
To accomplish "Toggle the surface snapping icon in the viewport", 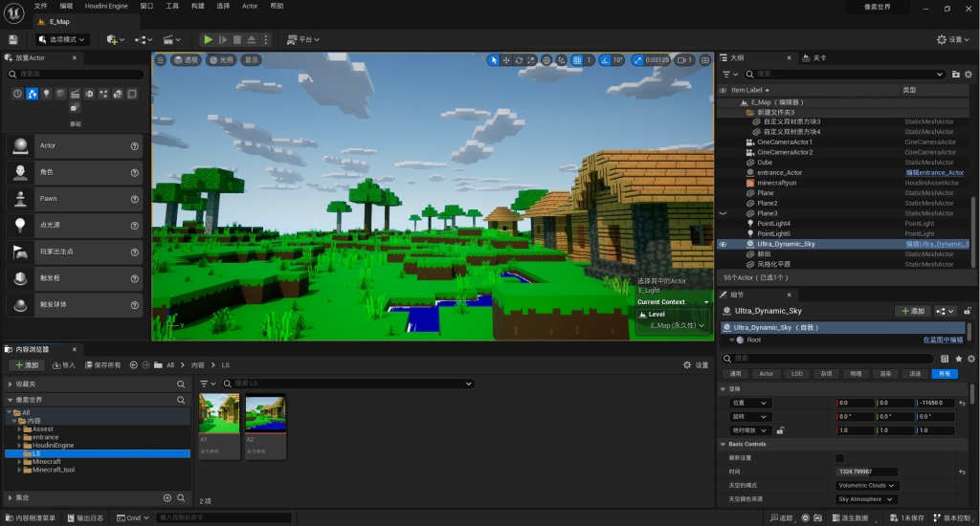I will [561, 60].
